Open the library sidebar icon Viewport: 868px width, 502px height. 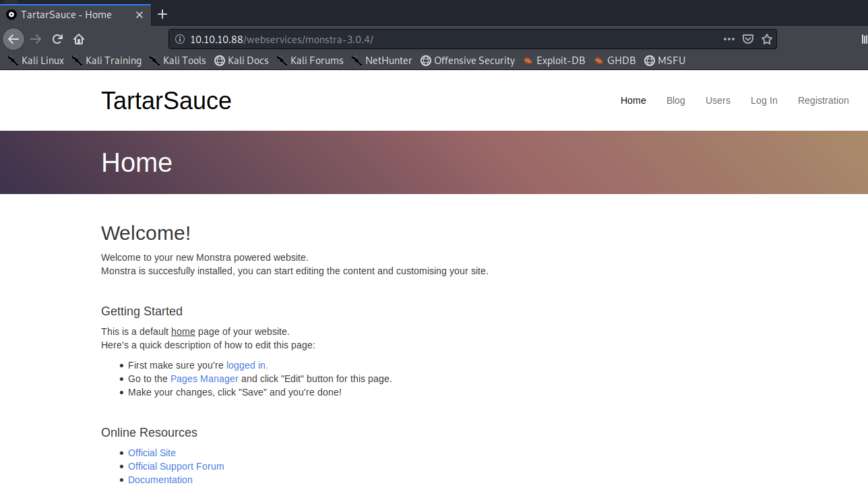click(864, 39)
